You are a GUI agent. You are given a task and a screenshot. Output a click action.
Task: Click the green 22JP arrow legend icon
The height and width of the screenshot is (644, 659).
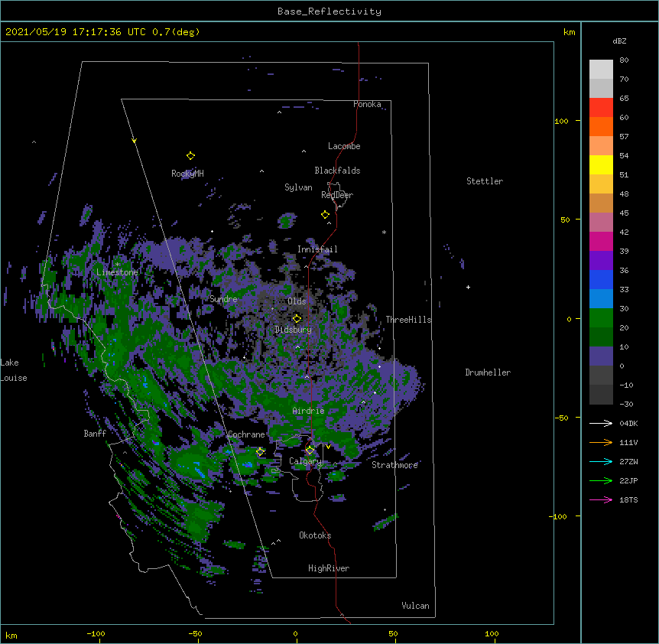pos(601,480)
